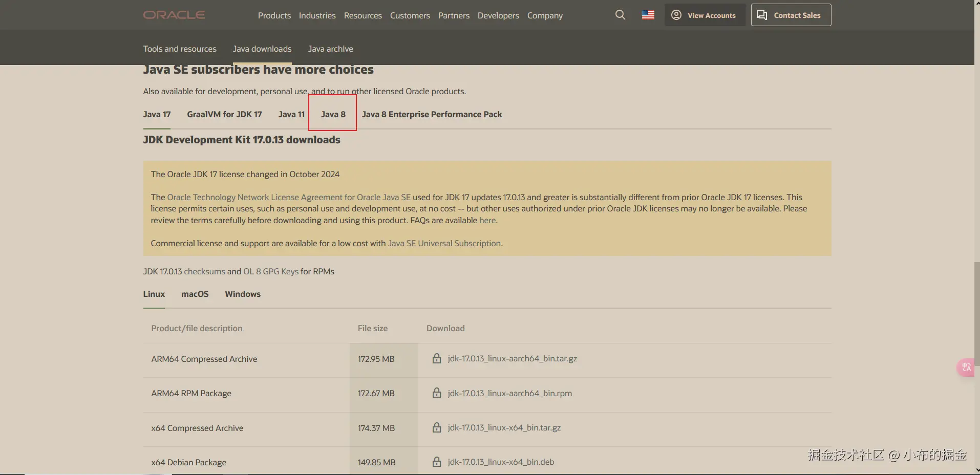The image size is (980, 475).
Task: Click the 'File size' column header
Action: tap(373, 328)
